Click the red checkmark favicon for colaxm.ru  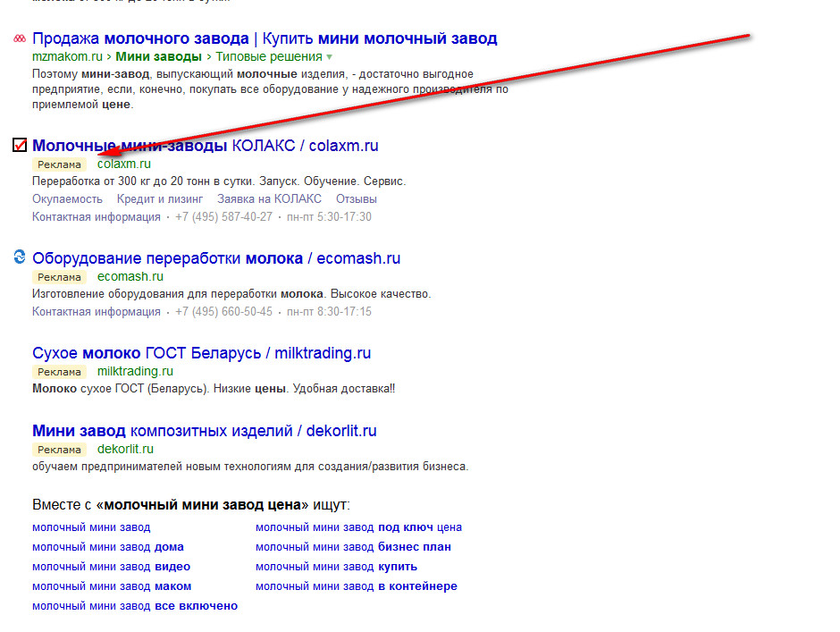coord(20,145)
